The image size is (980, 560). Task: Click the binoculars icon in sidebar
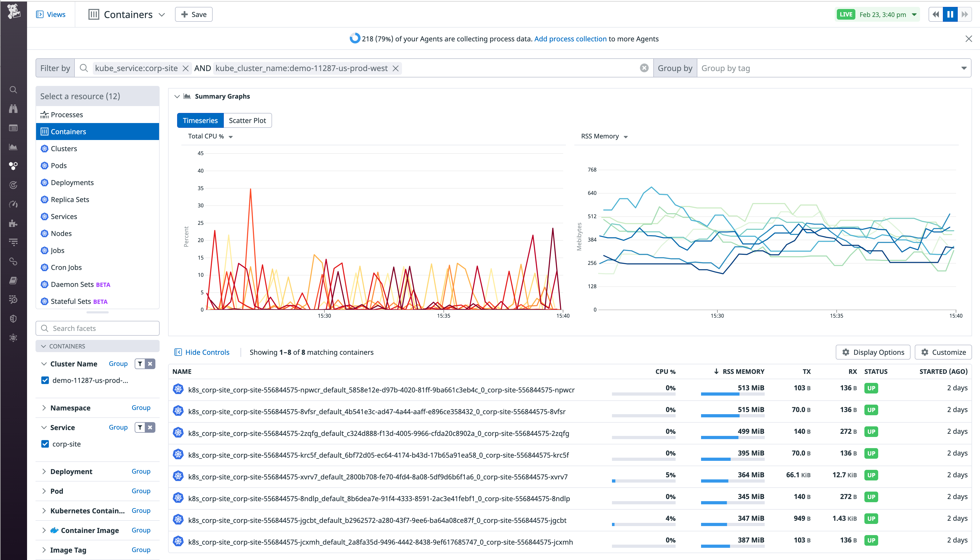pos(14,109)
